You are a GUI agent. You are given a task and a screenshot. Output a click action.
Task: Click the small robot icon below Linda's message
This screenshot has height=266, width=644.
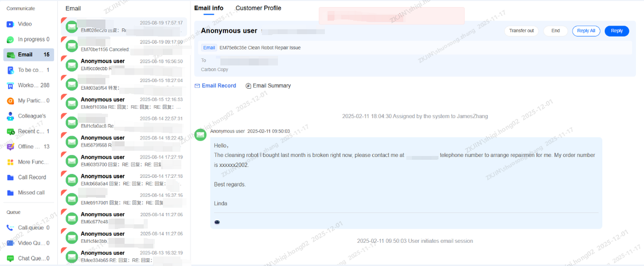(x=217, y=222)
